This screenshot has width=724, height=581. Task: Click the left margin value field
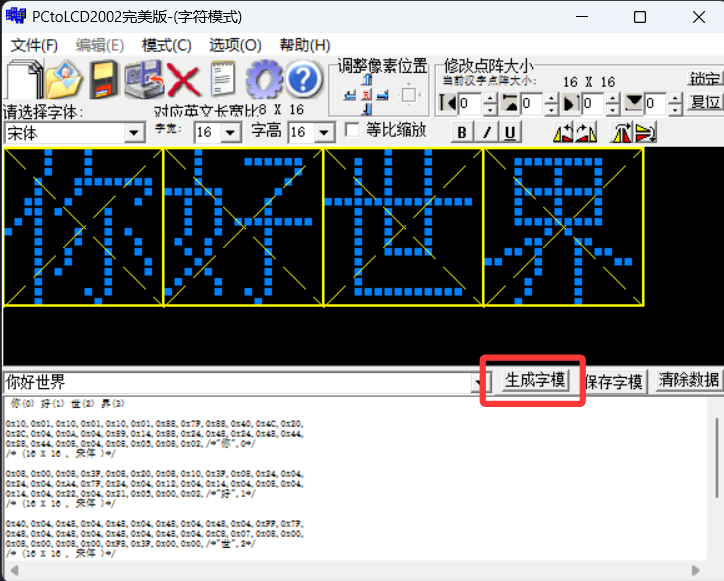pyautogui.click(x=470, y=103)
